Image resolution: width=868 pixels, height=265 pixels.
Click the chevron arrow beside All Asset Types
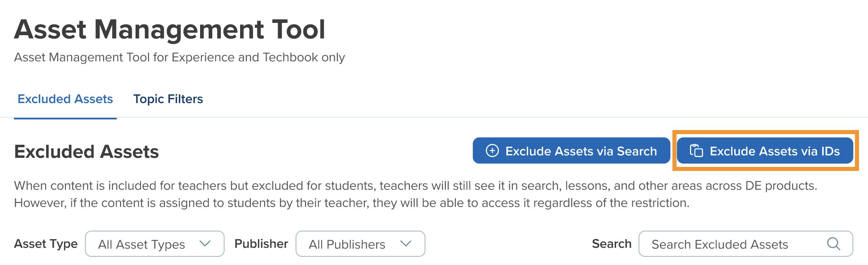coord(205,244)
